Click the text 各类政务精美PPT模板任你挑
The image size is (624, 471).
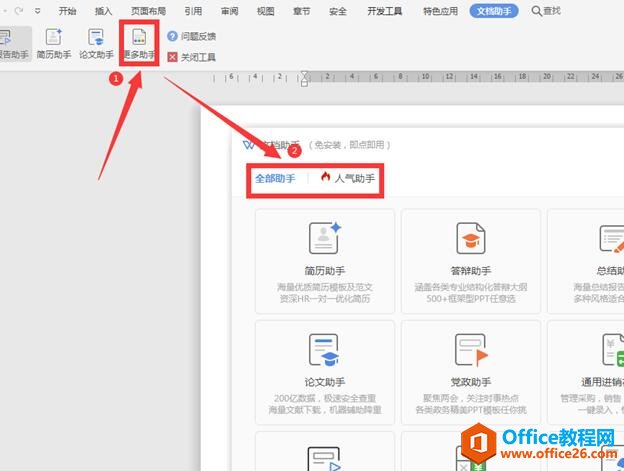pyautogui.click(x=471, y=410)
